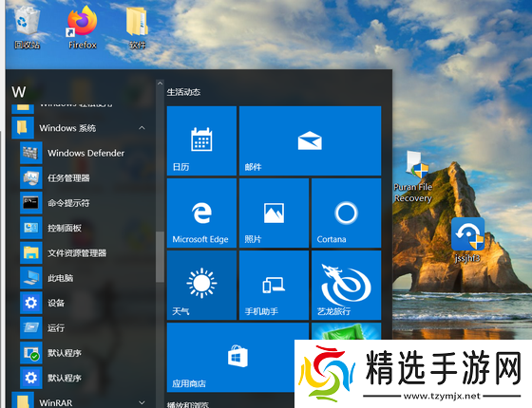Click the app list scrollbar thumb
Screen dimensions: 532x408
160,257
